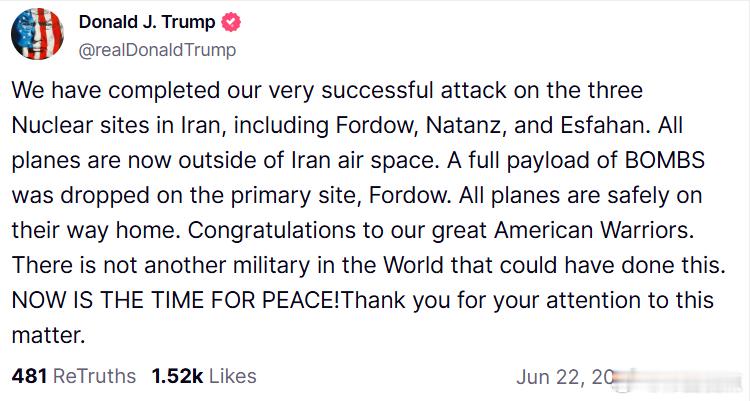Screen dimensions: 750x401
Task: Click the word "Congratulations" in the post
Action: 271,231
